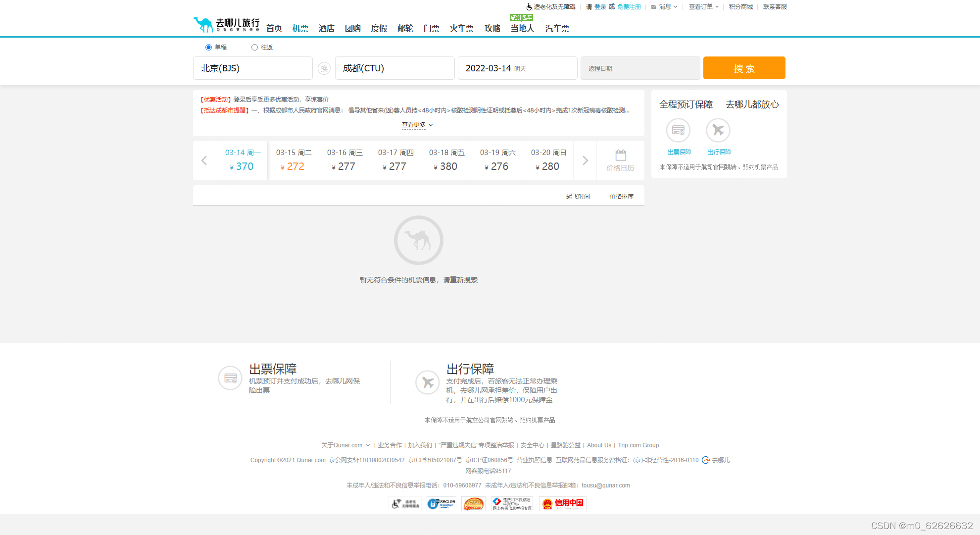This screenshot has width=980, height=535.
Task: Click the ticket guarantee icon in sidebar
Action: point(678,131)
